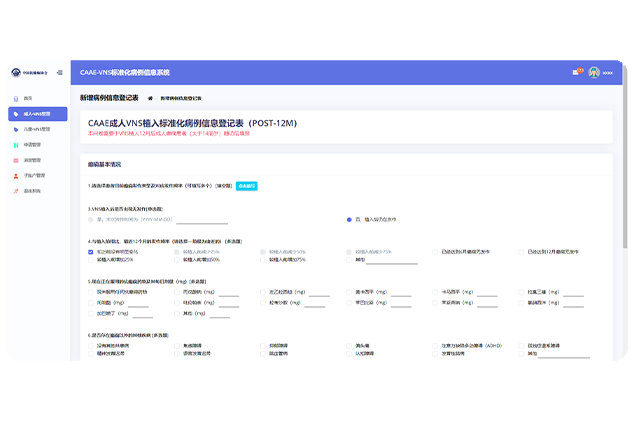Viewport: 633px width, 421px height.
Task: Check 加巴喷丁 (mg) checkbox
Action: click(90, 314)
